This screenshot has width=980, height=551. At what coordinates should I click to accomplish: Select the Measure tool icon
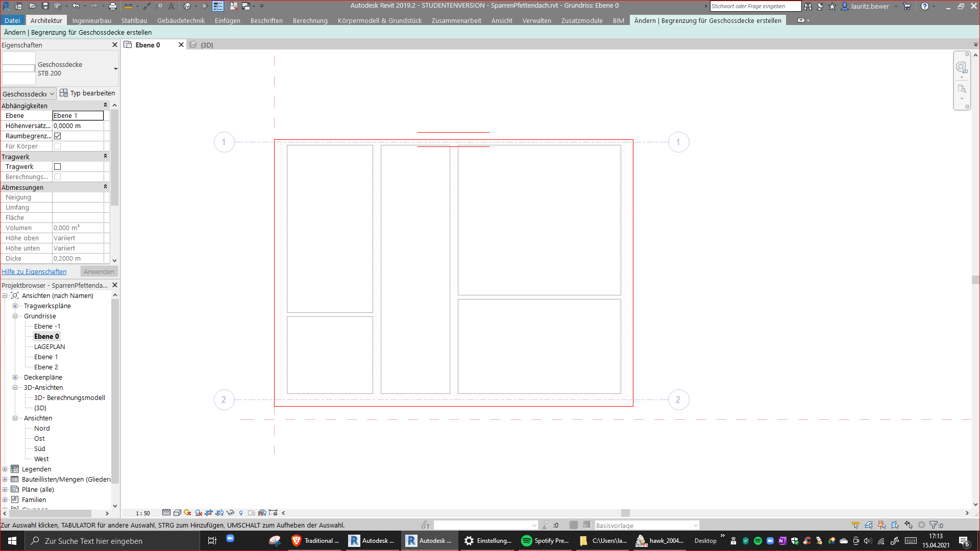(x=128, y=6)
